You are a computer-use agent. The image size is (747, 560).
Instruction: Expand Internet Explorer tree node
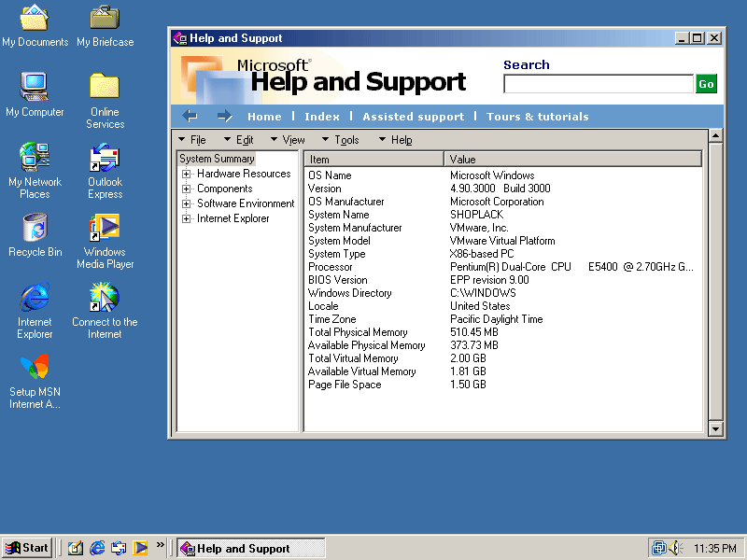[186, 218]
